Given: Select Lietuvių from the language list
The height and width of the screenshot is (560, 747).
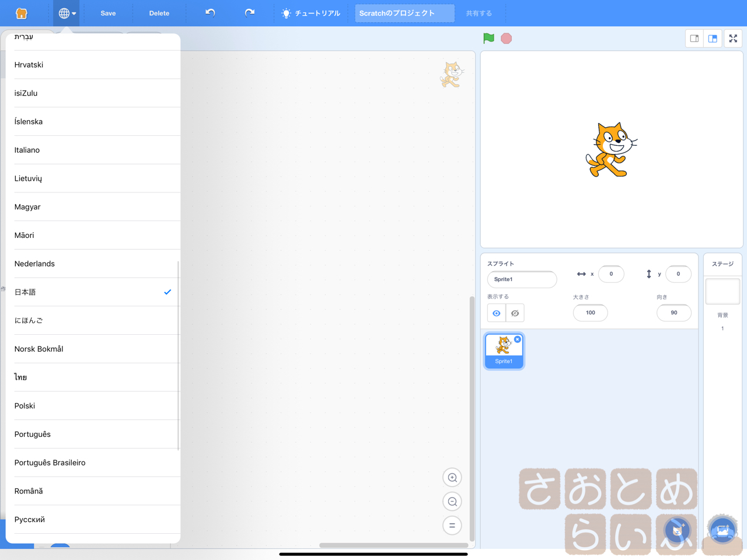Looking at the screenshot, I should click(93, 178).
